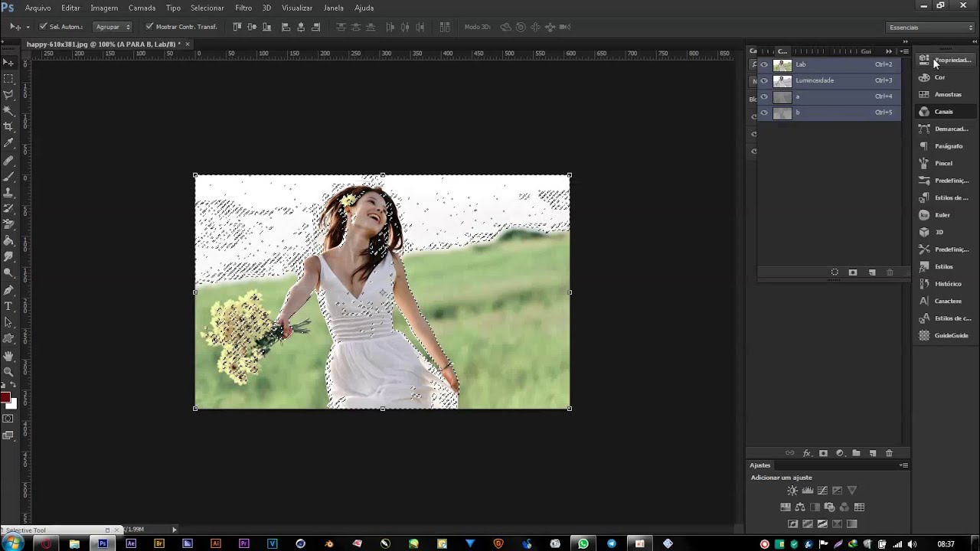Open status bar info arrow
The height and width of the screenshot is (551, 980).
(175, 530)
